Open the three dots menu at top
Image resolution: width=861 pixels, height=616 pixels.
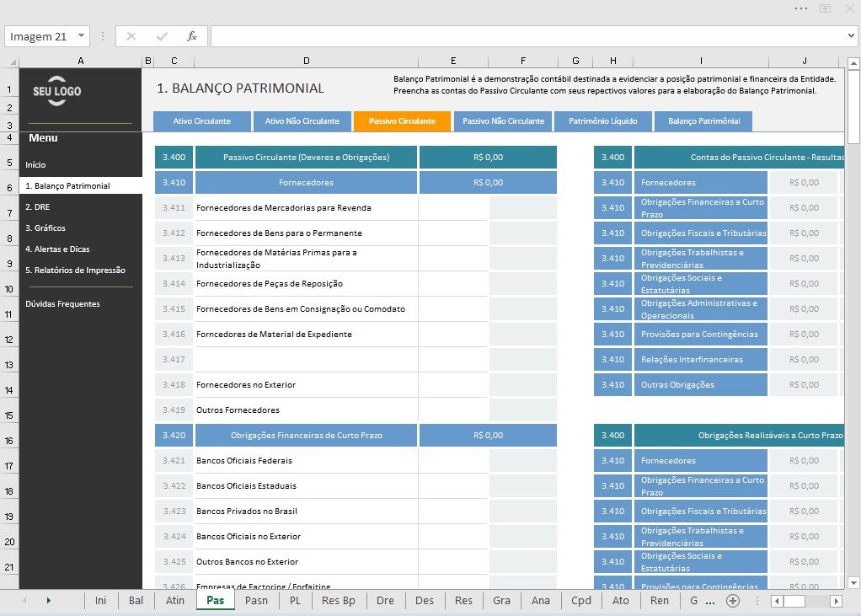[800, 8]
